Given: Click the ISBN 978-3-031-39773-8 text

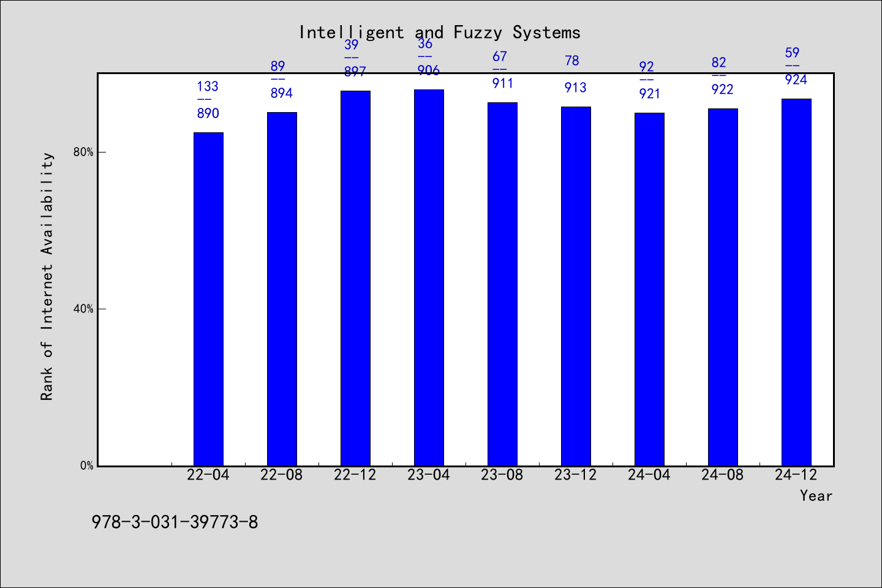Looking at the screenshot, I should point(175,522).
